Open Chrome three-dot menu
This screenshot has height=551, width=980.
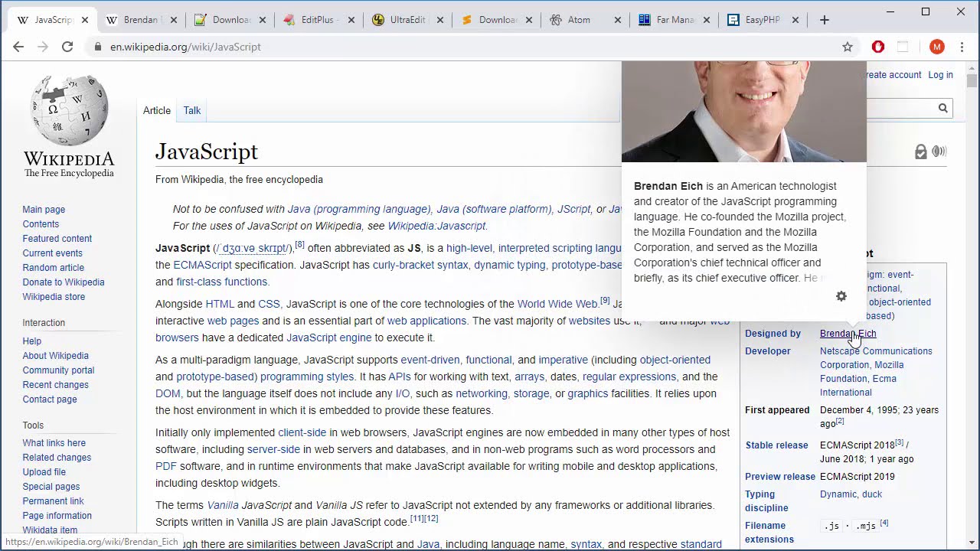(x=962, y=47)
